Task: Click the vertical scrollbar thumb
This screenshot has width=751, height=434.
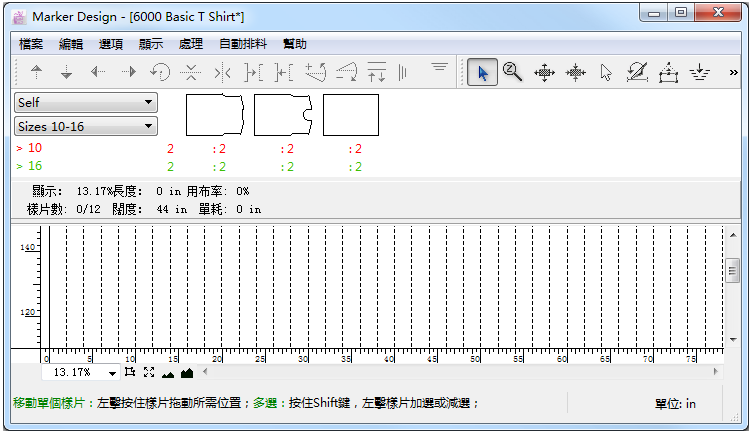Action: coord(733,271)
